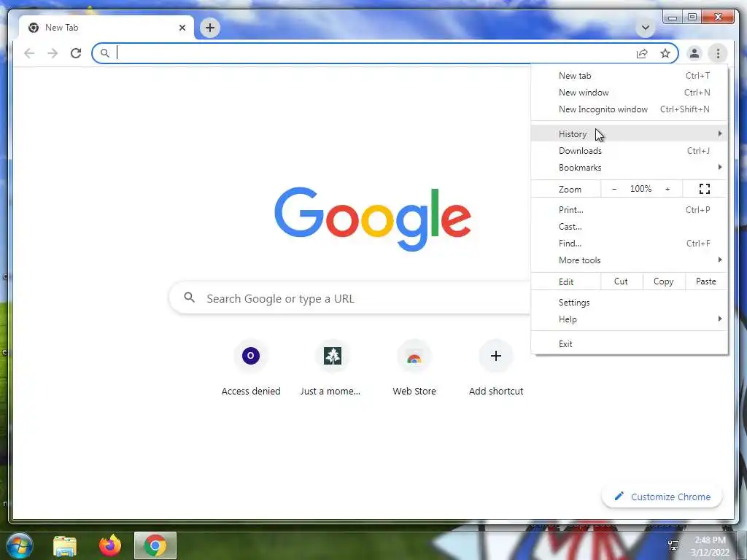The width and height of the screenshot is (747, 560).
Task: Click the share page icon in address bar
Action: pyautogui.click(x=642, y=53)
